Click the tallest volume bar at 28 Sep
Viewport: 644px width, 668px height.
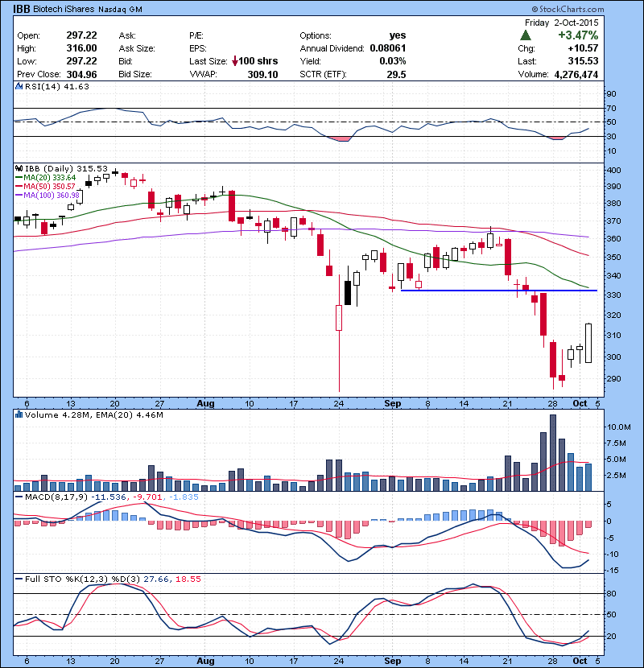pyautogui.click(x=553, y=452)
